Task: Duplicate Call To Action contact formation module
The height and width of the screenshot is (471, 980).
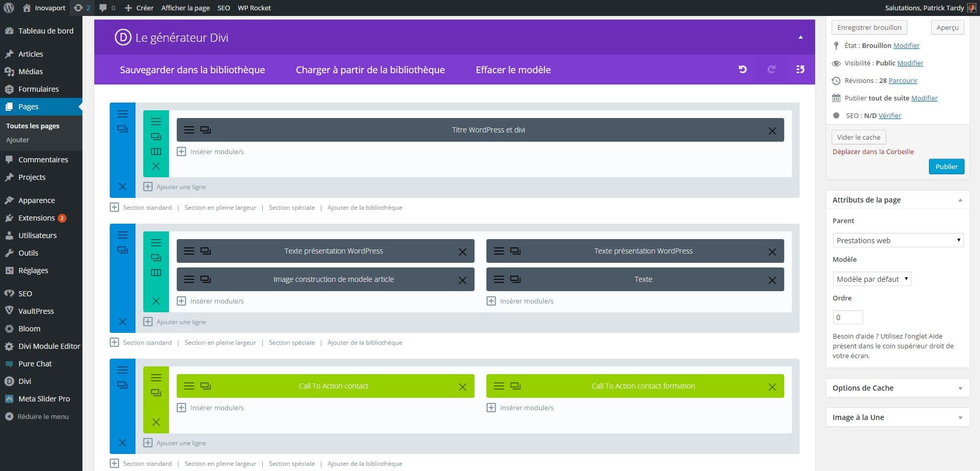Action: coord(515,386)
